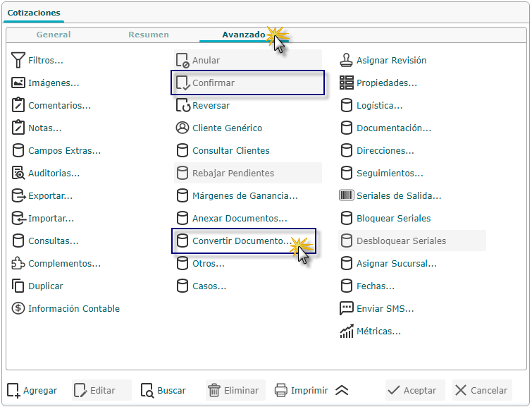
Task: Open the Comentarios clipboard icon
Action: point(18,105)
